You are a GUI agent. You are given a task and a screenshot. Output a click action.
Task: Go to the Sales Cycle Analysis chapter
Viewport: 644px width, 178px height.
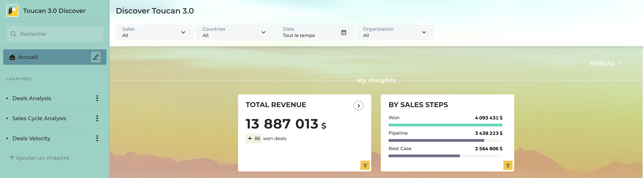click(x=39, y=118)
